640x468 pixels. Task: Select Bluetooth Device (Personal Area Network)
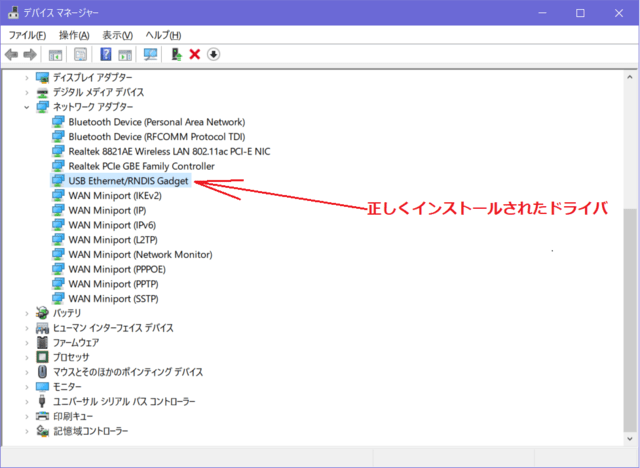(156, 122)
